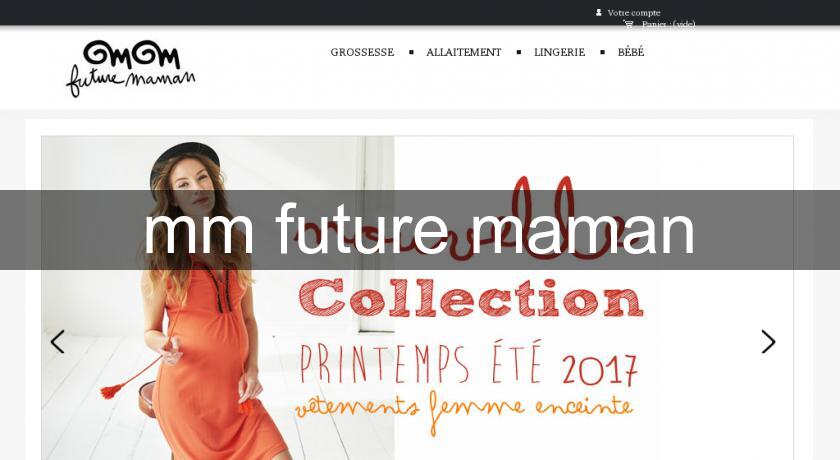Screen dimensions: 840x460
Task: Click the square bullet before BÉBÉ
Action: [603, 52]
